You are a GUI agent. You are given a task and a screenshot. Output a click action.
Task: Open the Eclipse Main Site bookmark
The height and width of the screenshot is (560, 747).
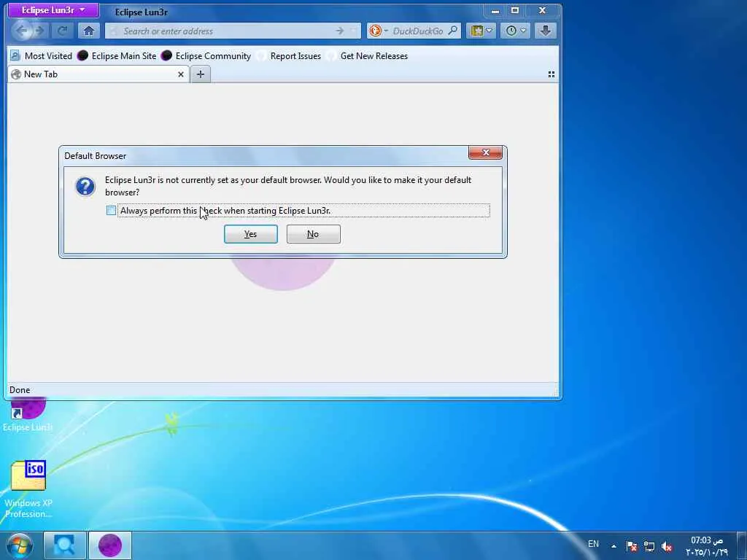117,55
